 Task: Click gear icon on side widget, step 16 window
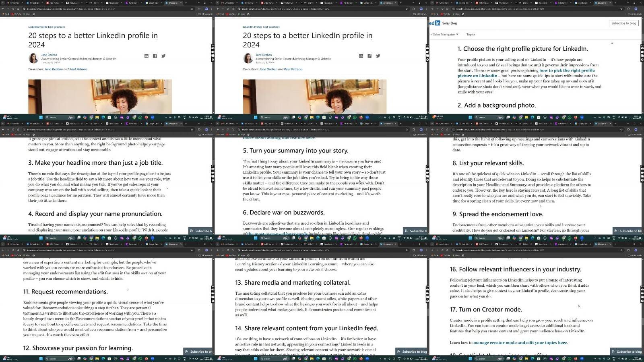(642, 301)
